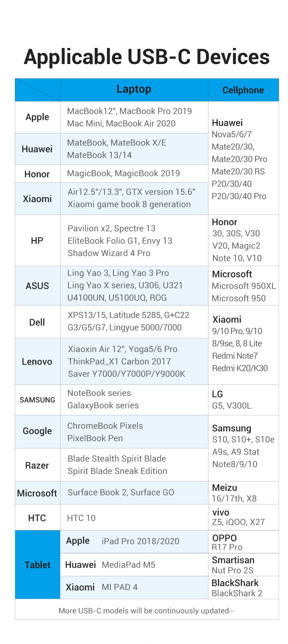Viewport: 288px width, 644px height.
Task: Click the BlackShark cellphone heading
Action: [235, 583]
